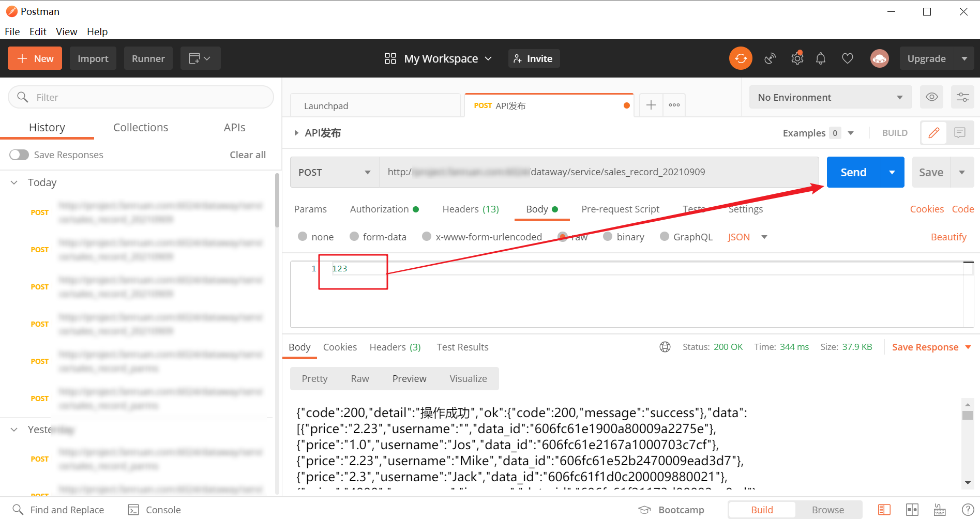This screenshot has height=520, width=980.
Task: Open the new window options button
Action: click(x=200, y=58)
